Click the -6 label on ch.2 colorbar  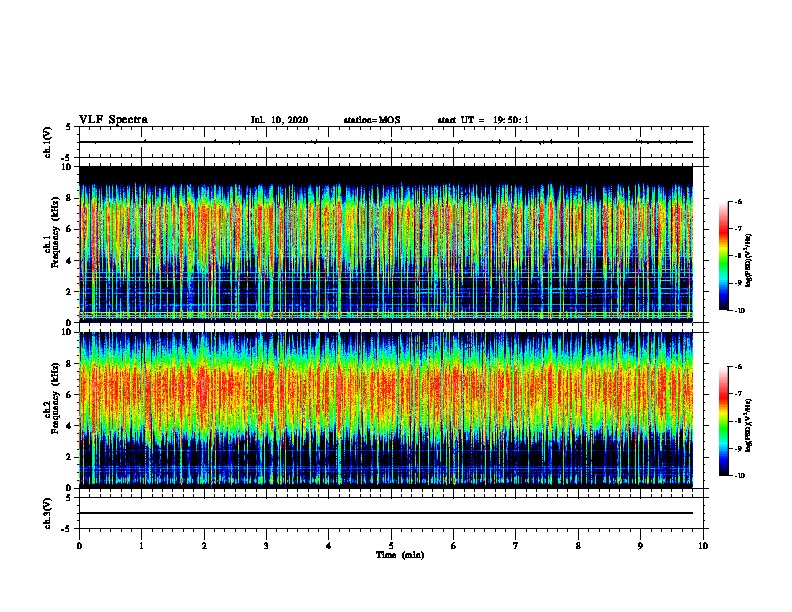pos(738,367)
